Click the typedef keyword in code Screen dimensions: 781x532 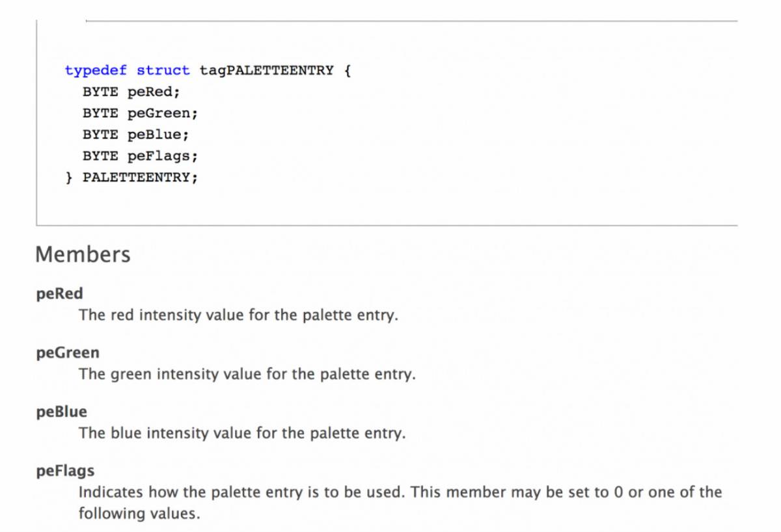[x=96, y=70]
